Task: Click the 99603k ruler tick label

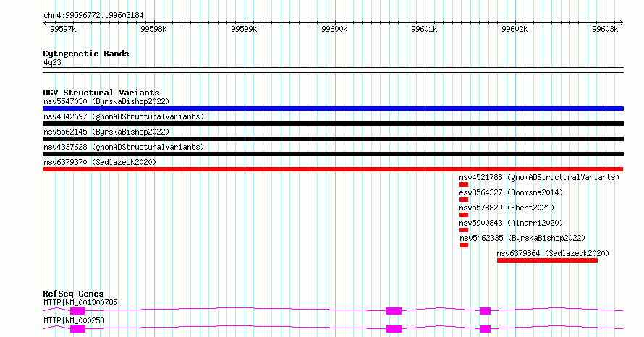Action: coord(605,29)
